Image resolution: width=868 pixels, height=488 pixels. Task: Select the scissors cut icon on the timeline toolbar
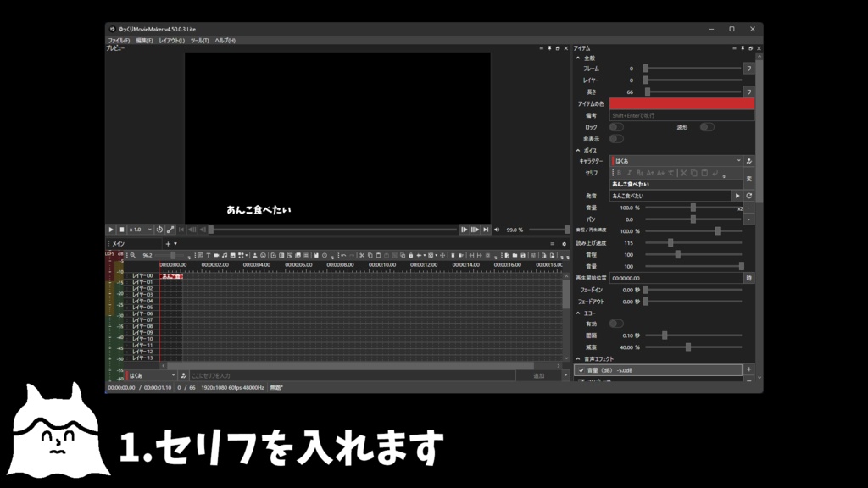[x=362, y=255]
